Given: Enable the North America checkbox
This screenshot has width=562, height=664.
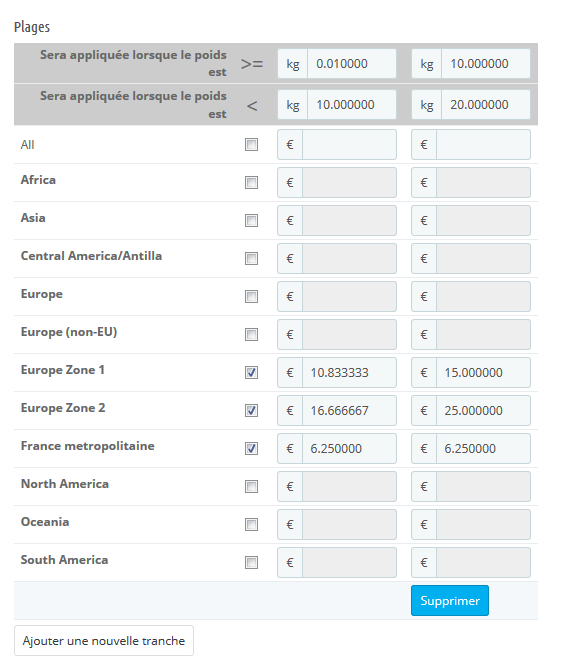Looking at the screenshot, I should (x=252, y=487).
